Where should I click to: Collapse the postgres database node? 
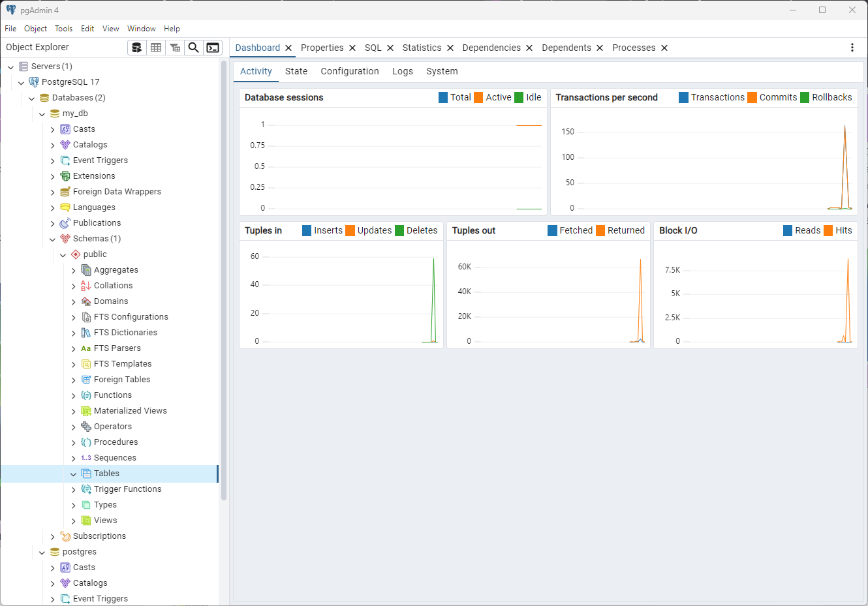click(x=42, y=552)
